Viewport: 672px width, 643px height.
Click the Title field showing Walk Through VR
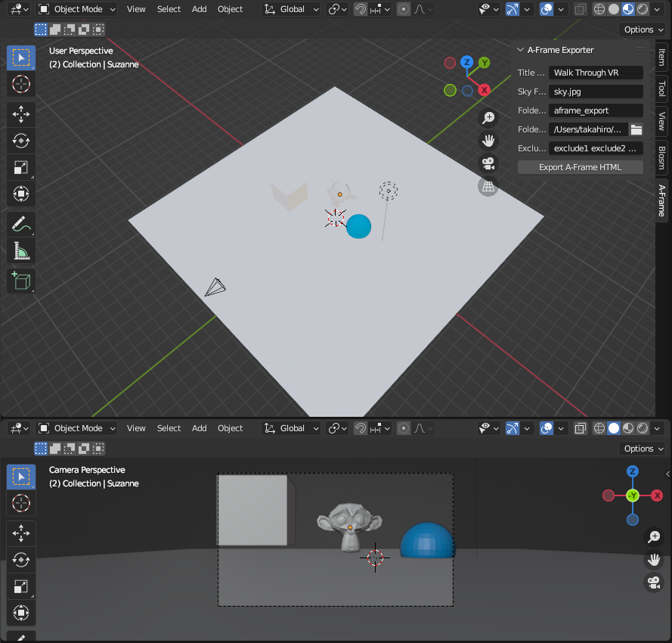(x=596, y=72)
